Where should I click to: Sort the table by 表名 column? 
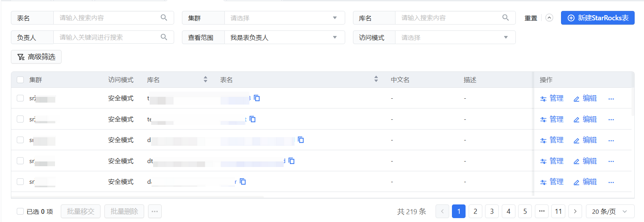pyautogui.click(x=376, y=79)
